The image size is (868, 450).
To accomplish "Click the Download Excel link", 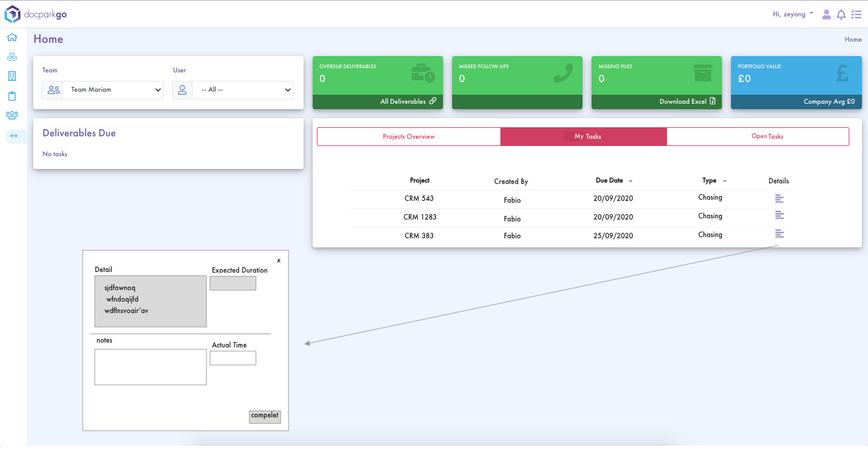I will 687,101.
